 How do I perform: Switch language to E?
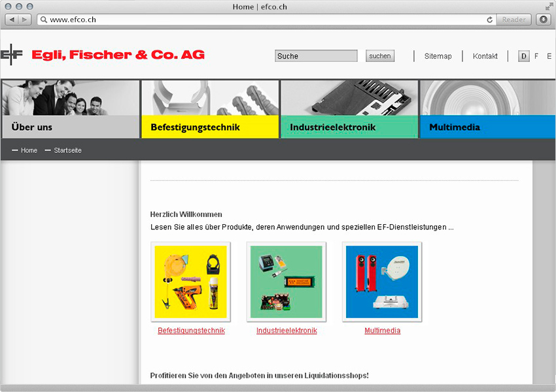pos(549,56)
